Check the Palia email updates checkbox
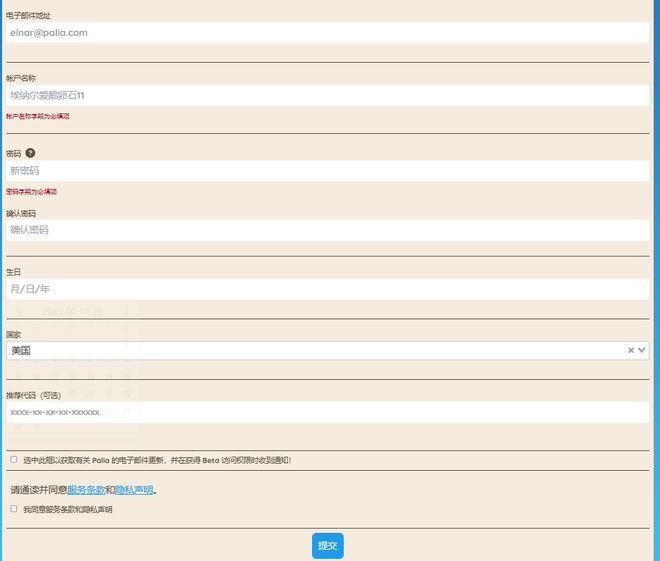This screenshot has height=561, width=660. click(x=14, y=460)
